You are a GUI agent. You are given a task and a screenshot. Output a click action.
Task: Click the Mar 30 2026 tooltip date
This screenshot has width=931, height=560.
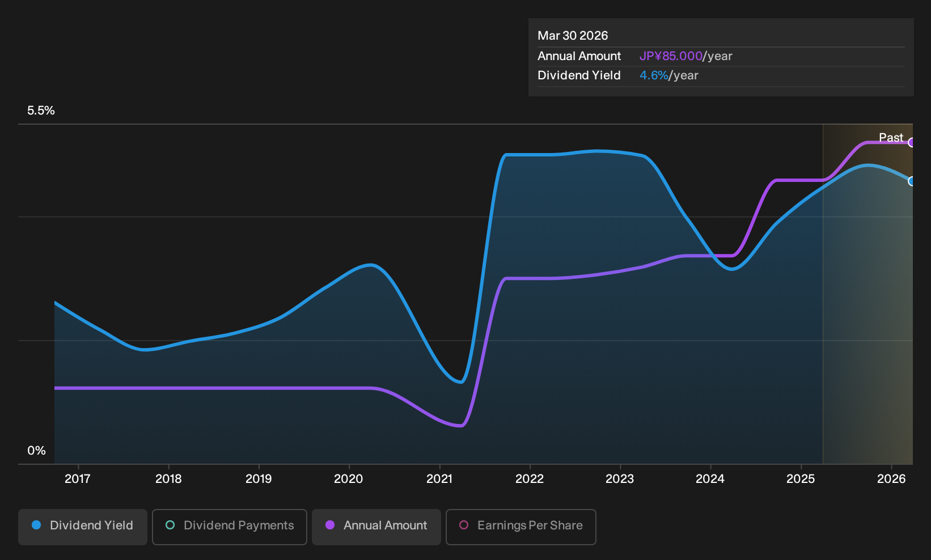(x=573, y=36)
